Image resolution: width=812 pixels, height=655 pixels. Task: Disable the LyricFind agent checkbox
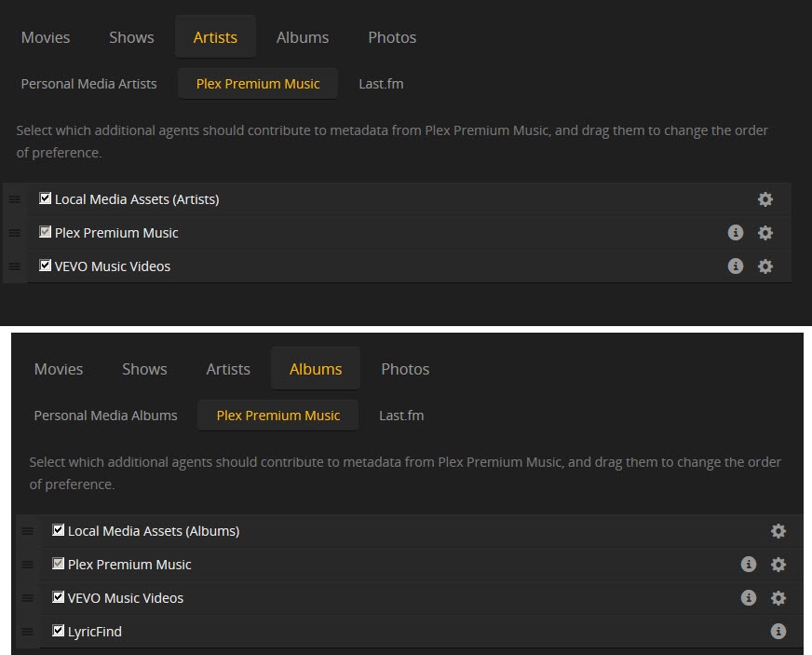59,631
